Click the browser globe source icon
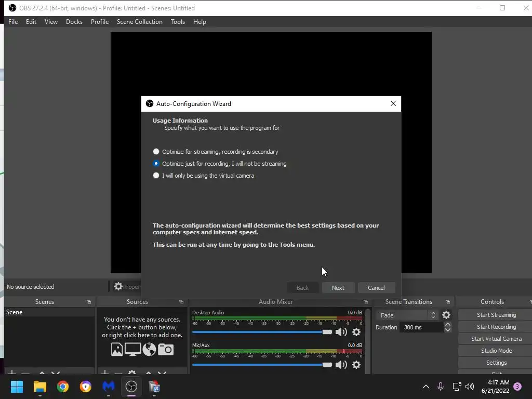Screen dimensions: 532x399 coord(149,350)
